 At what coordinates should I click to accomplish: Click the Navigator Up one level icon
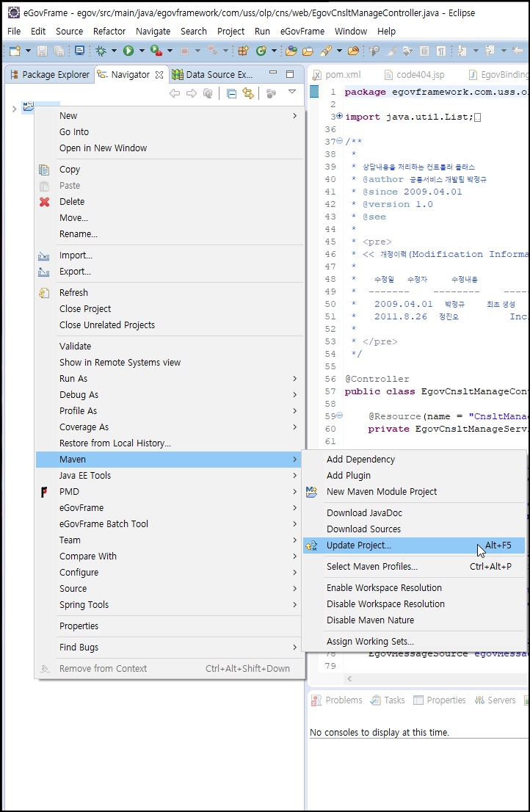click(x=208, y=93)
